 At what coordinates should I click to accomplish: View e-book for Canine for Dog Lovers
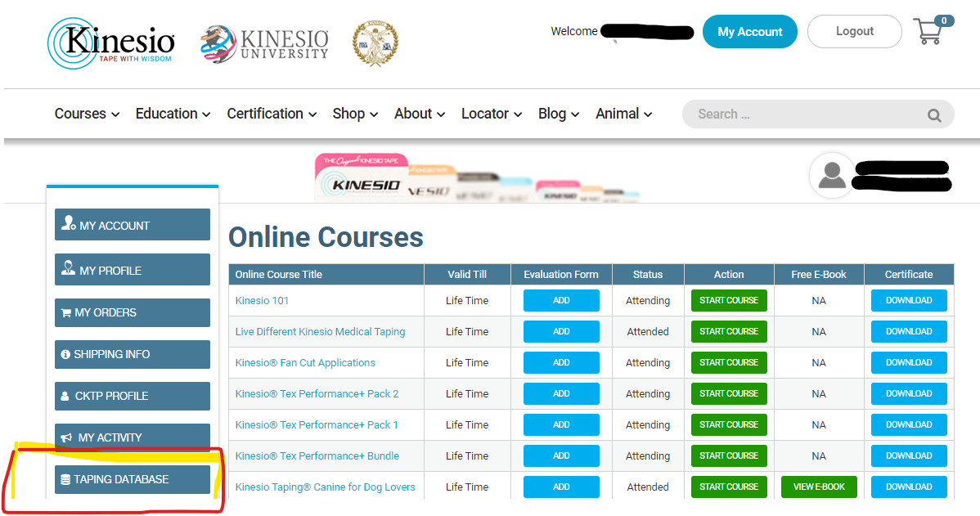pos(819,487)
